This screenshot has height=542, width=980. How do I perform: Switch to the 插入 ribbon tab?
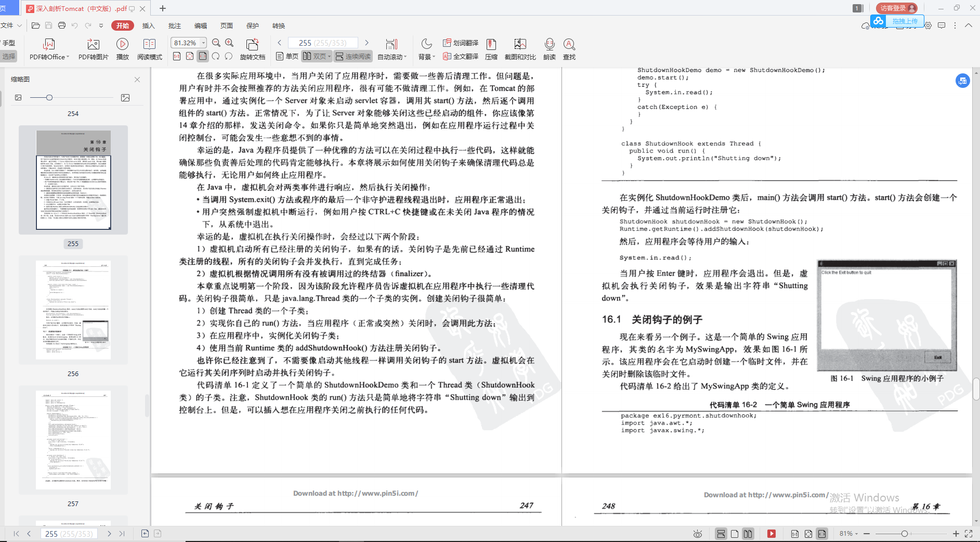coord(149,25)
